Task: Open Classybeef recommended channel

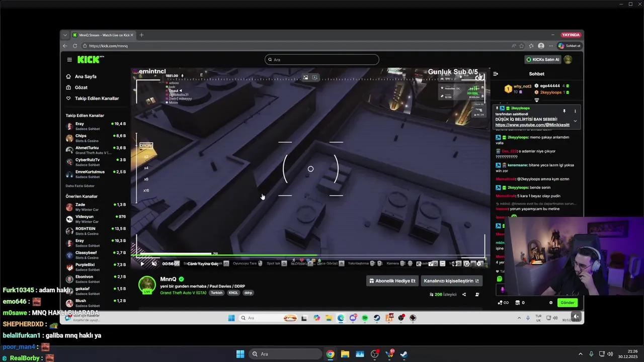Action: pos(96,255)
